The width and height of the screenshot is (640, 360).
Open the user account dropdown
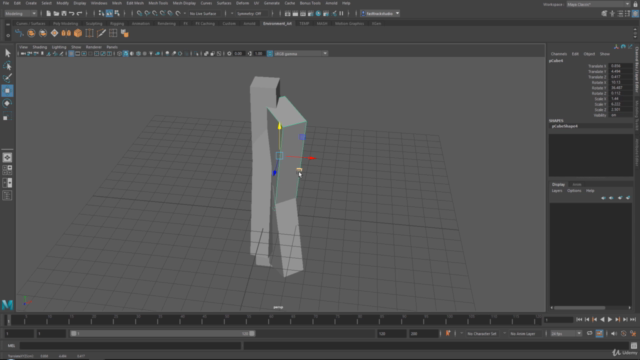point(380,13)
